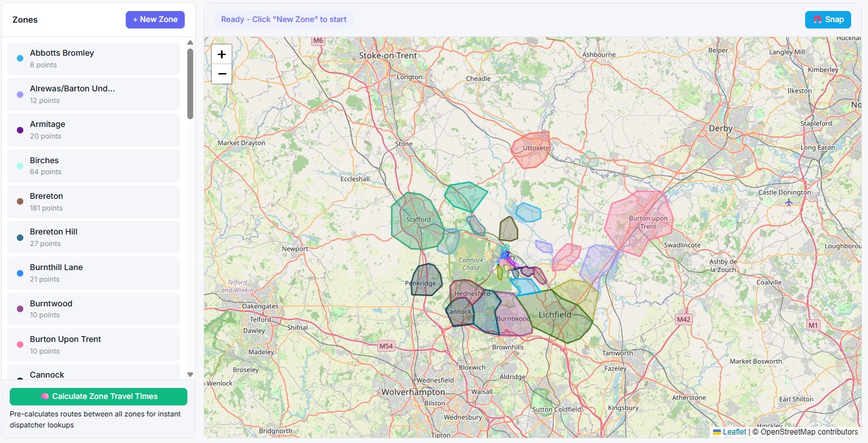Select the Burnthill Lane zone
The height and width of the screenshot is (443, 868).
[93, 273]
